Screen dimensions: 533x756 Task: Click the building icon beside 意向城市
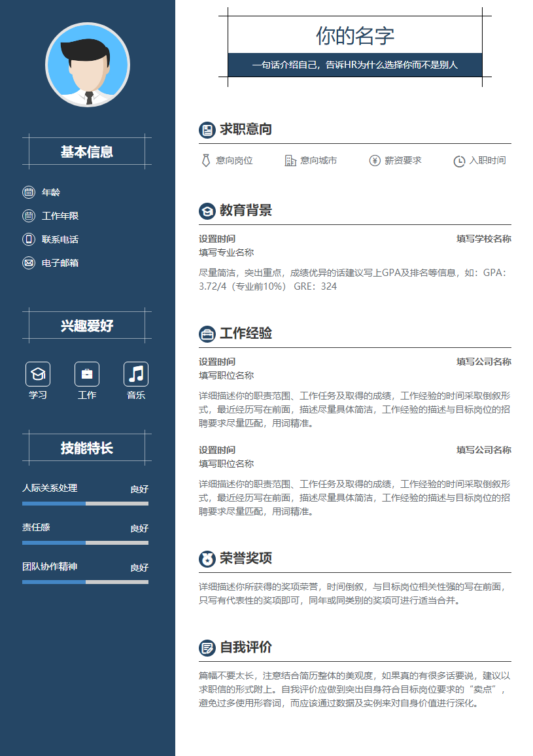[x=290, y=161]
